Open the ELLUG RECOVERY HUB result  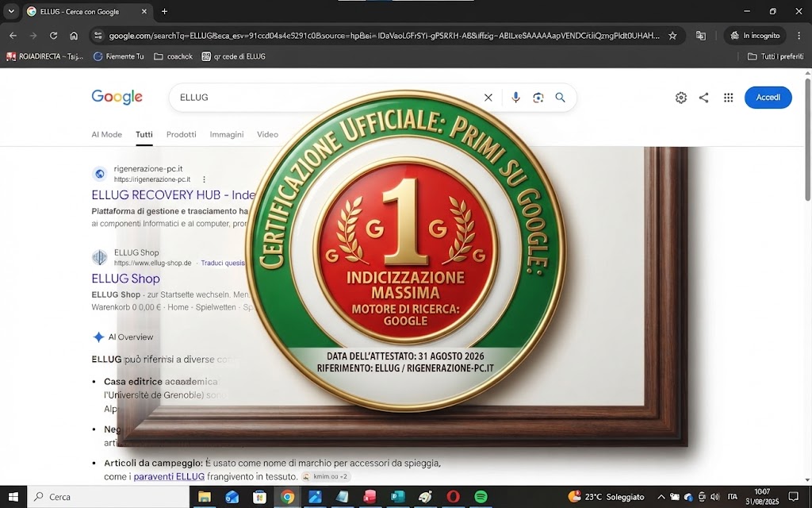click(174, 195)
